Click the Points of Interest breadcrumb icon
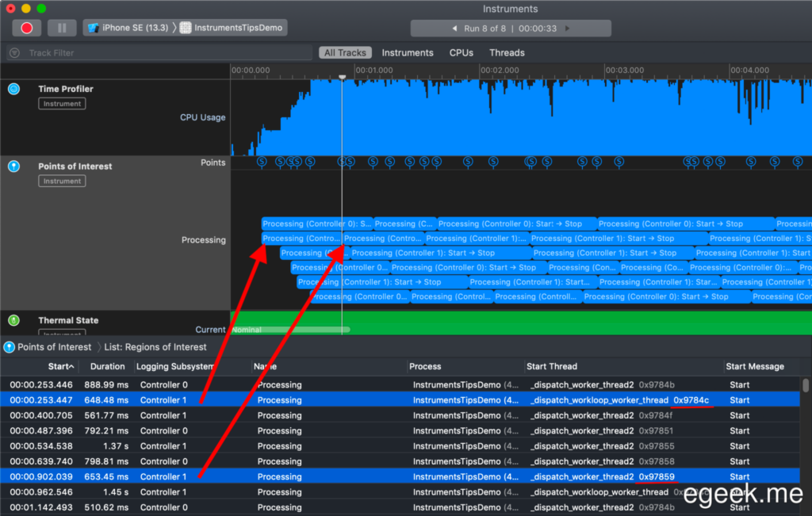812x516 pixels. pyautogui.click(x=10, y=347)
